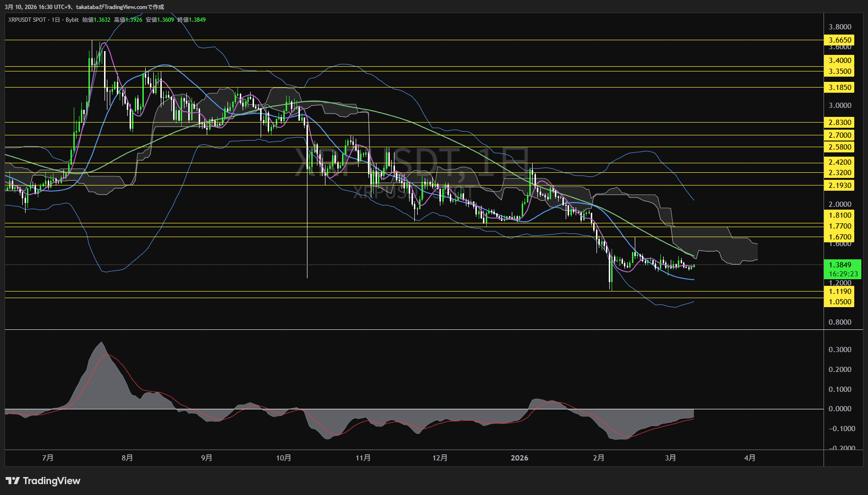Select the 7月 marker on time axis

click(x=48, y=458)
